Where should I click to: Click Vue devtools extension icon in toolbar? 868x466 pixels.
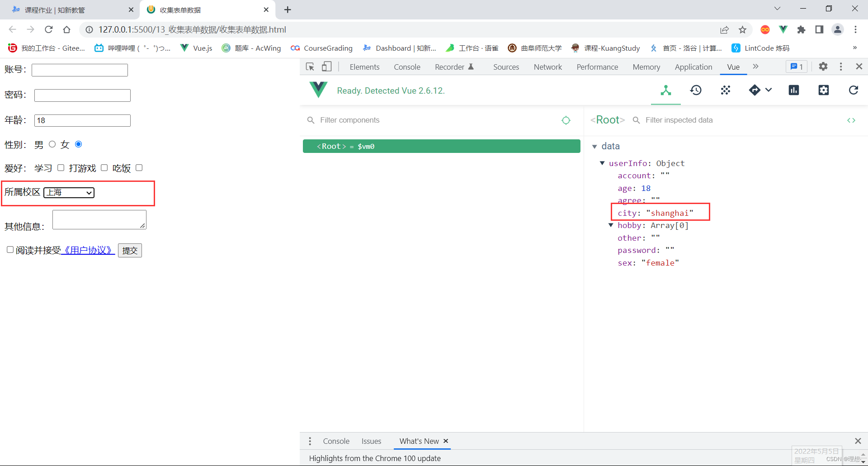[x=783, y=29]
